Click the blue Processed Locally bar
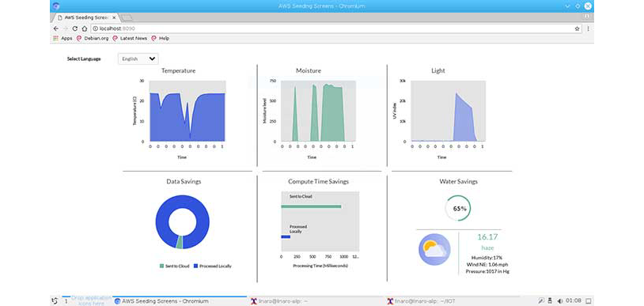 point(286,236)
